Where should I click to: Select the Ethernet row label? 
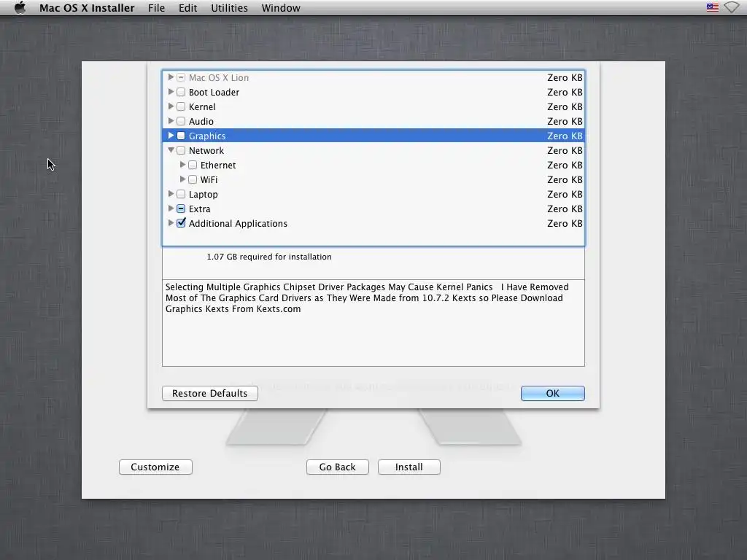pos(217,166)
